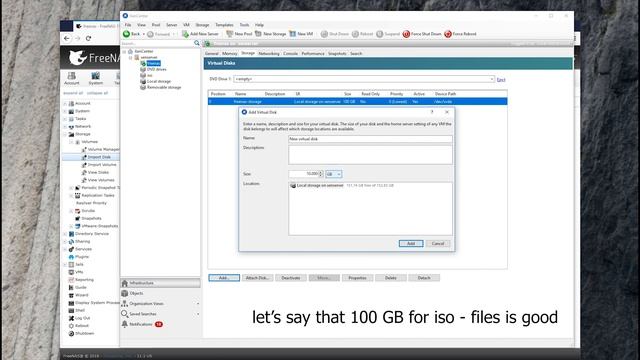The image size is (640, 360).
Task: Click New Pool toolbar button
Action: click(239, 34)
